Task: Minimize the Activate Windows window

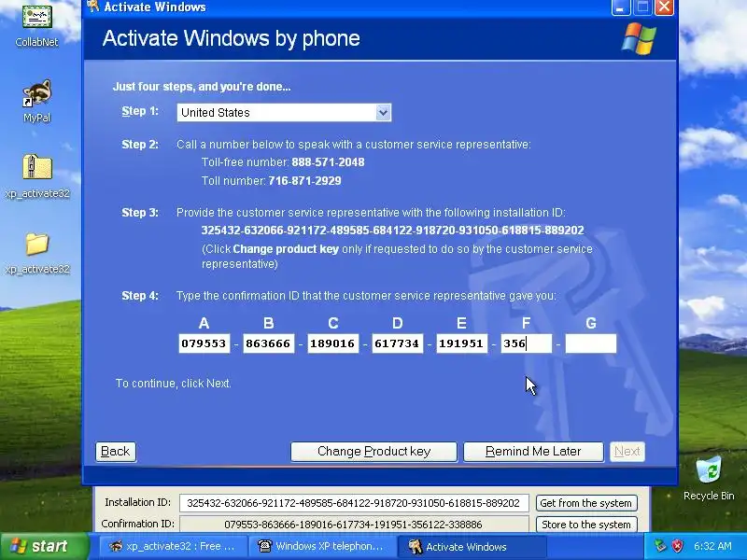Action: click(x=621, y=7)
